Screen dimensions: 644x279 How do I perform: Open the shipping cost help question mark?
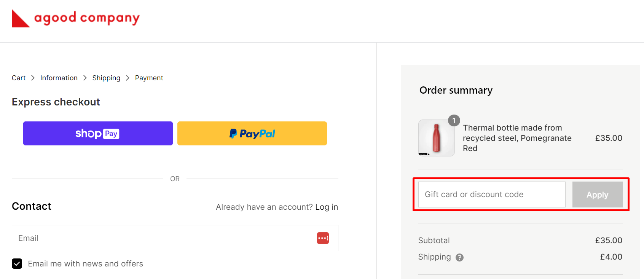pos(459,257)
